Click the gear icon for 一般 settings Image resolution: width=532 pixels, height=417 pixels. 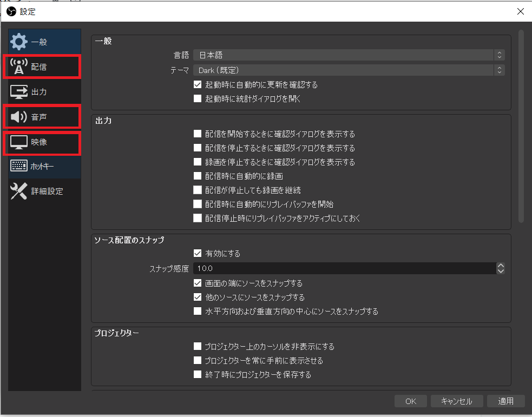click(x=18, y=42)
